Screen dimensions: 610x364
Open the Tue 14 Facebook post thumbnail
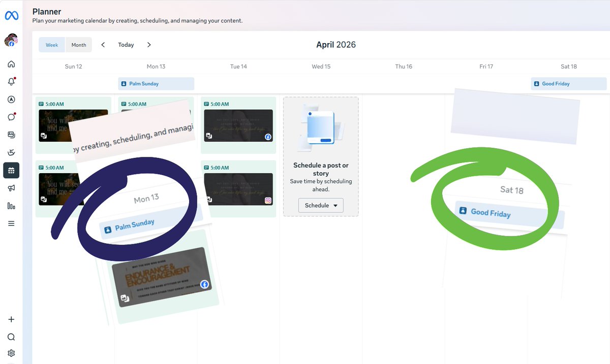pyautogui.click(x=238, y=125)
